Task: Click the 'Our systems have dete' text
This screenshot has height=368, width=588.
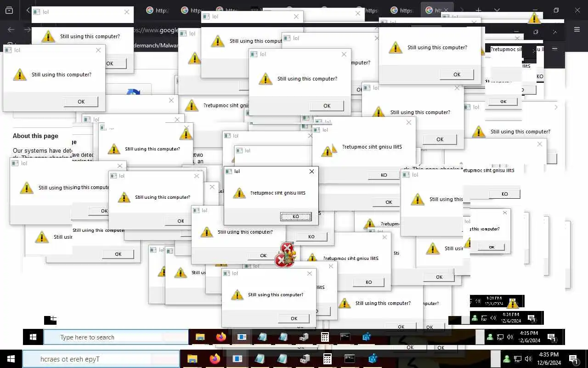Action: pos(42,150)
